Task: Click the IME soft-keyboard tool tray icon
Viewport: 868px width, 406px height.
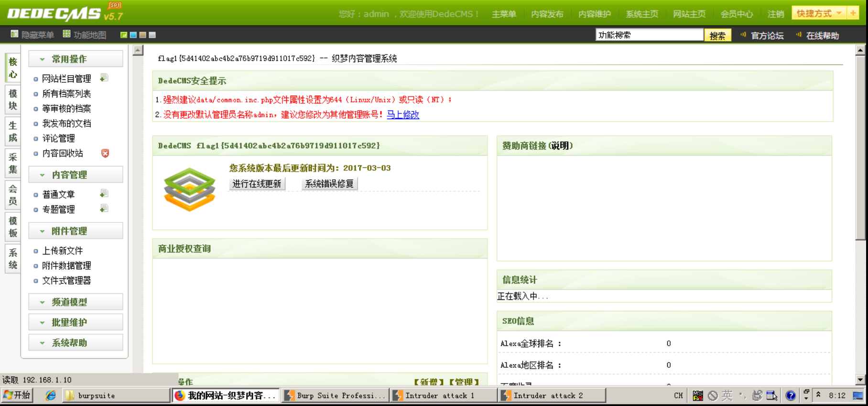Action: click(x=757, y=395)
